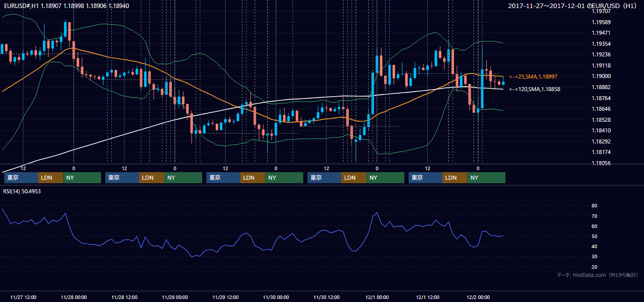The height and width of the screenshot is (302, 644).
Task: Click the EURUSD#,H1 chart title text
Action: [x=66, y=6]
